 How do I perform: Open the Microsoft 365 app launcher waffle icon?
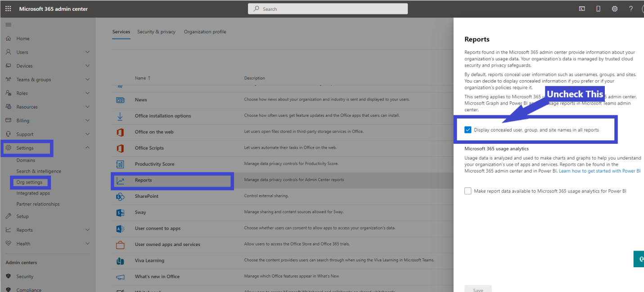tap(8, 9)
